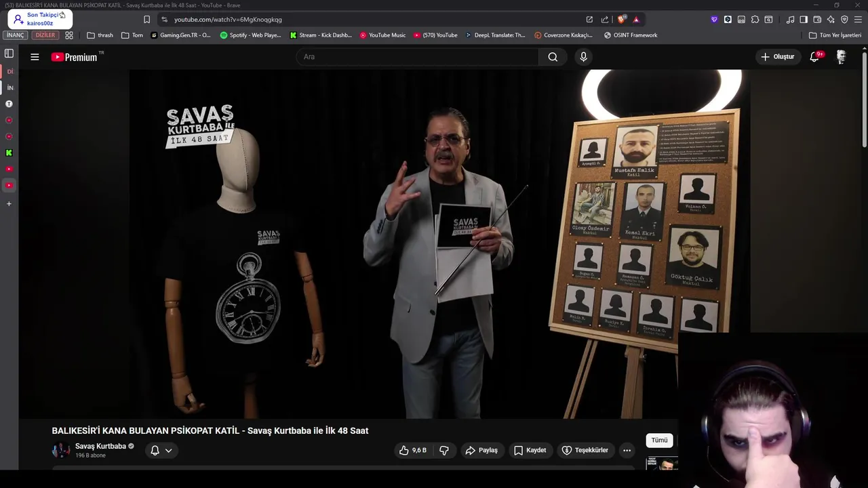
Task: Select the Tümü filter chip
Action: [659, 440]
